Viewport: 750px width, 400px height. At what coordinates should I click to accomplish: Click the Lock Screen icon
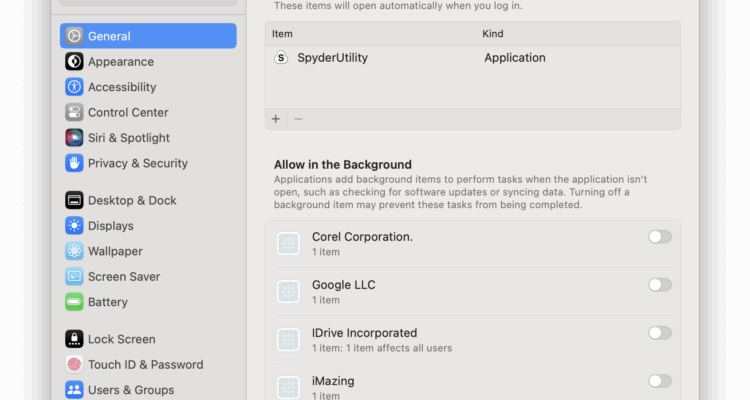(x=74, y=339)
